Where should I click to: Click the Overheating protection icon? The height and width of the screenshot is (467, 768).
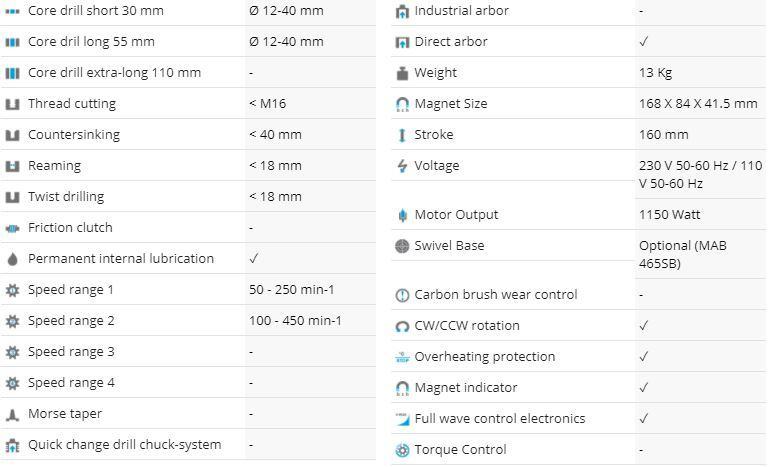coord(402,357)
